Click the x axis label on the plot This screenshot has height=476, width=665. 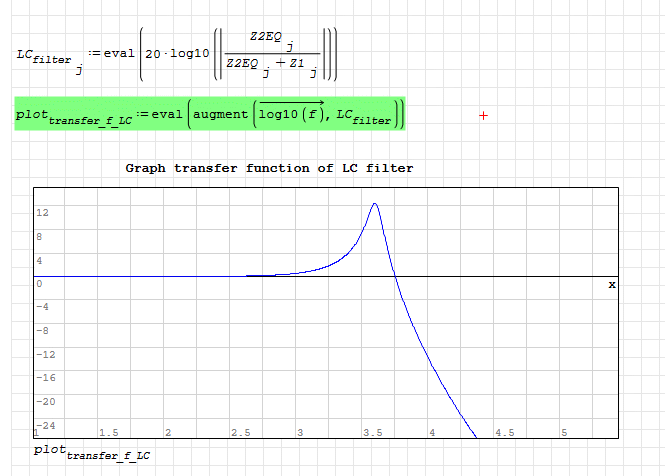[612, 285]
